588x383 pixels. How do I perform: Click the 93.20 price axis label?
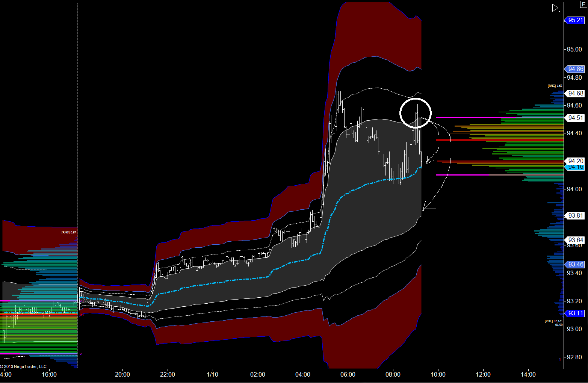point(574,301)
